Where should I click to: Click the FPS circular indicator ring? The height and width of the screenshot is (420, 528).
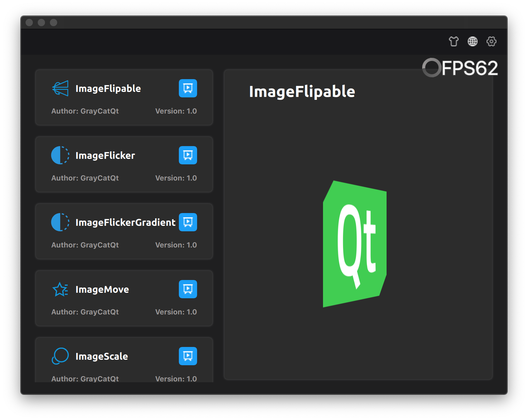click(432, 68)
